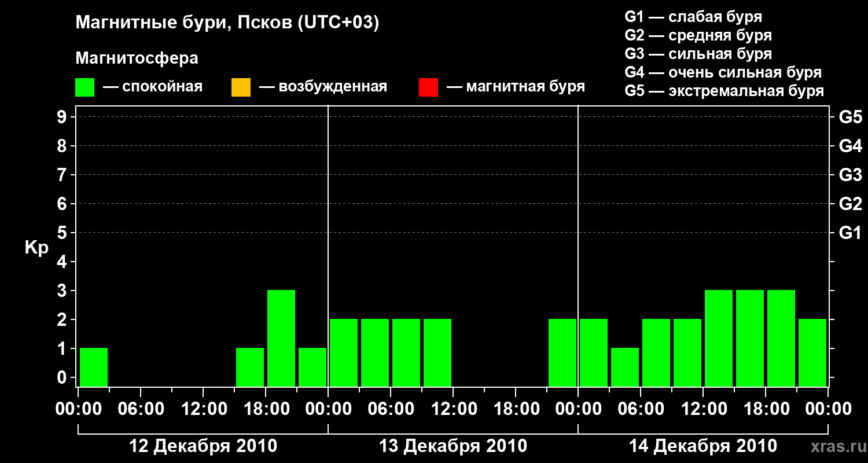Image resolution: width=868 pixels, height=463 pixels.
Task: Click the 'G3 — сильная буря' line
Action: coord(698,54)
